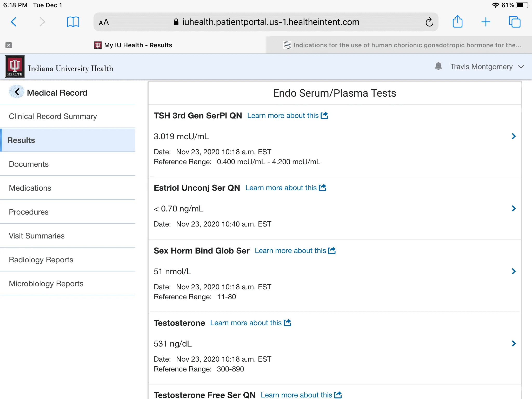This screenshot has width=532, height=399.
Task: Open Documents section
Action: coord(68,164)
